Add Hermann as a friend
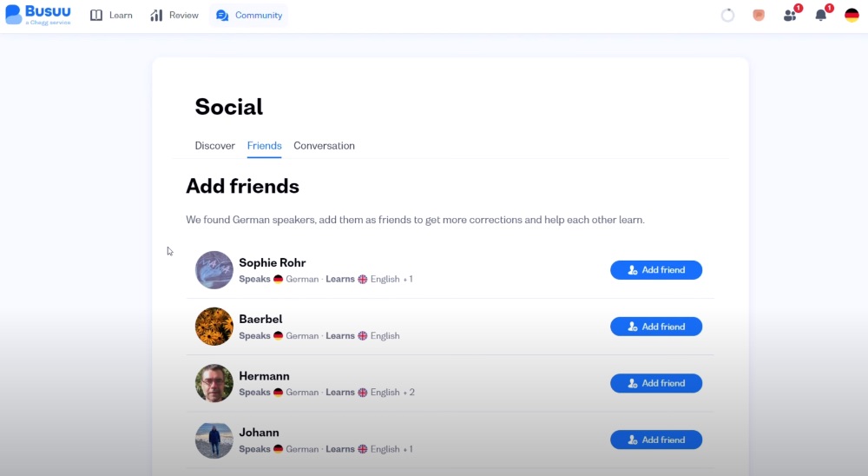The image size is (868, 476). point(656,383)
